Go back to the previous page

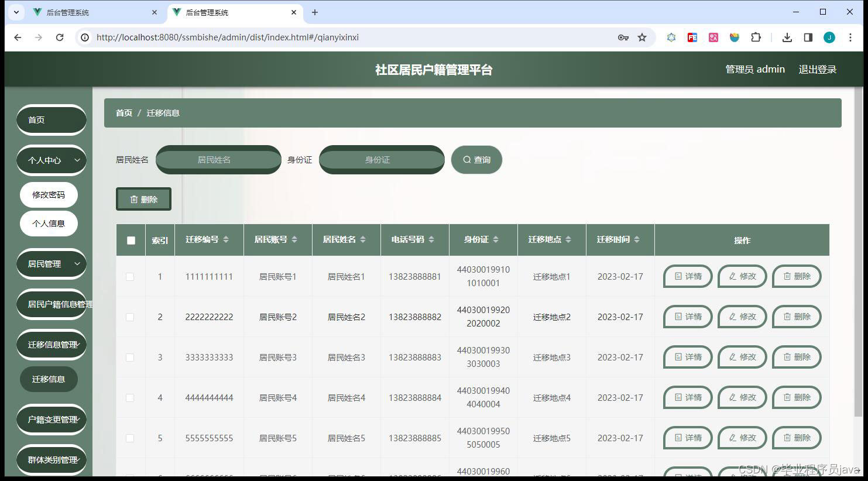18,37
